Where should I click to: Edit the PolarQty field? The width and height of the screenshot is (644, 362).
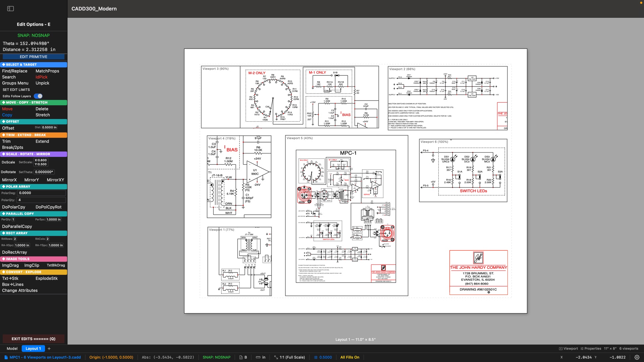(x=41, y=200)
